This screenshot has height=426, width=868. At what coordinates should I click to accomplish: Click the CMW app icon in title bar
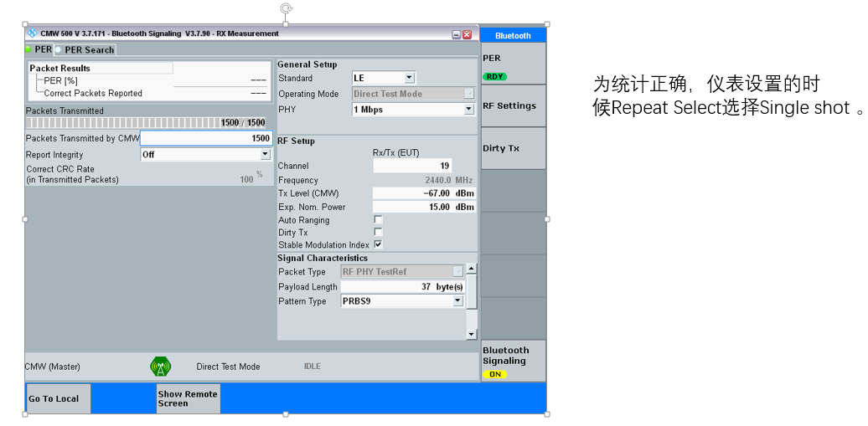point(32,33)
